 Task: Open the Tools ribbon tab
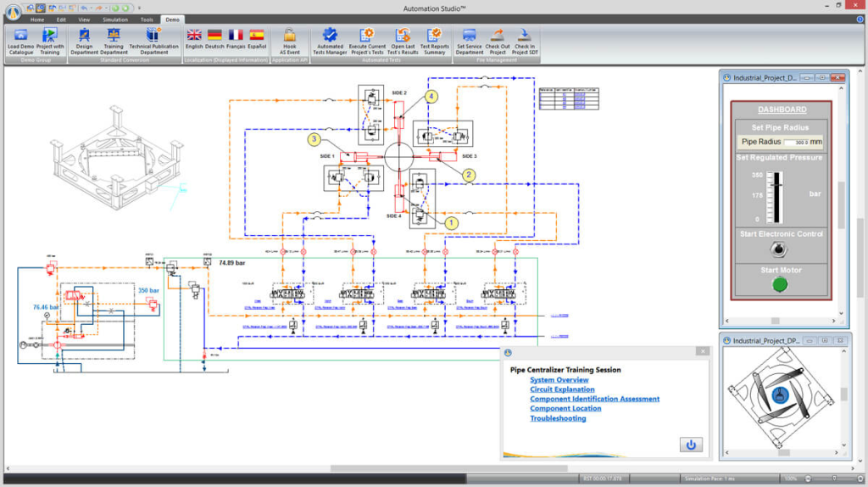click(x=147, y=20)
